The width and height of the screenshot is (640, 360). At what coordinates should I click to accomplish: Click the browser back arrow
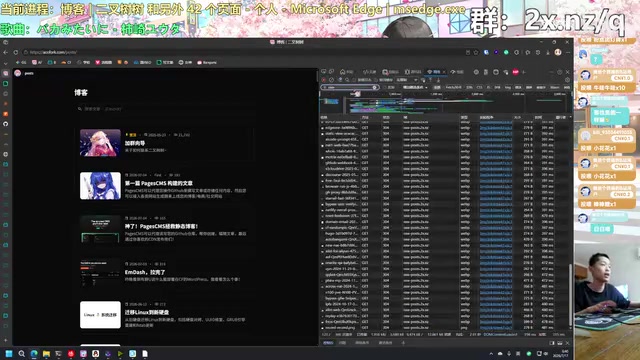pyautogui.click(x=5, y=52)
